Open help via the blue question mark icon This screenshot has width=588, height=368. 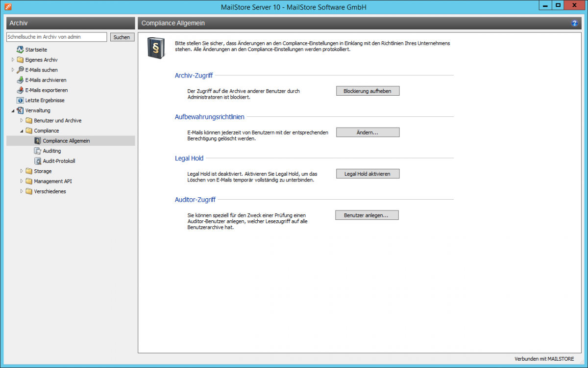575,23
